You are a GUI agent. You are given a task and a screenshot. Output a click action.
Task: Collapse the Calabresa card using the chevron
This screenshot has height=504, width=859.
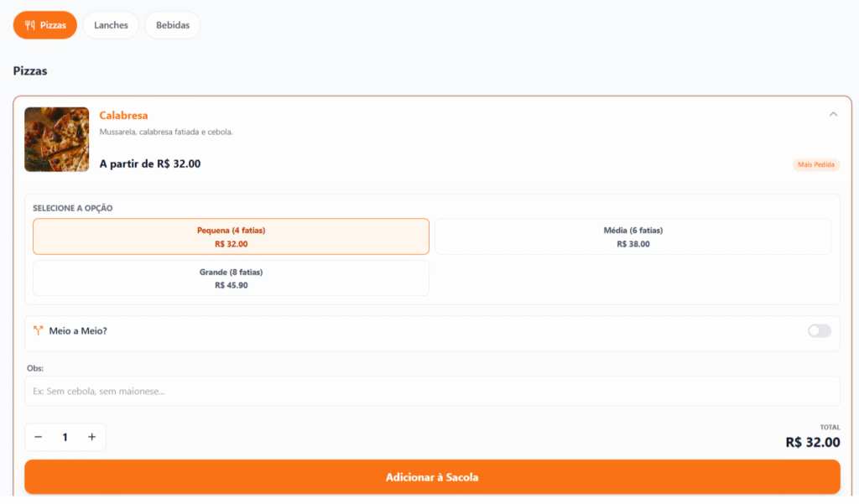pyautogui.click(x=832, y=115)
